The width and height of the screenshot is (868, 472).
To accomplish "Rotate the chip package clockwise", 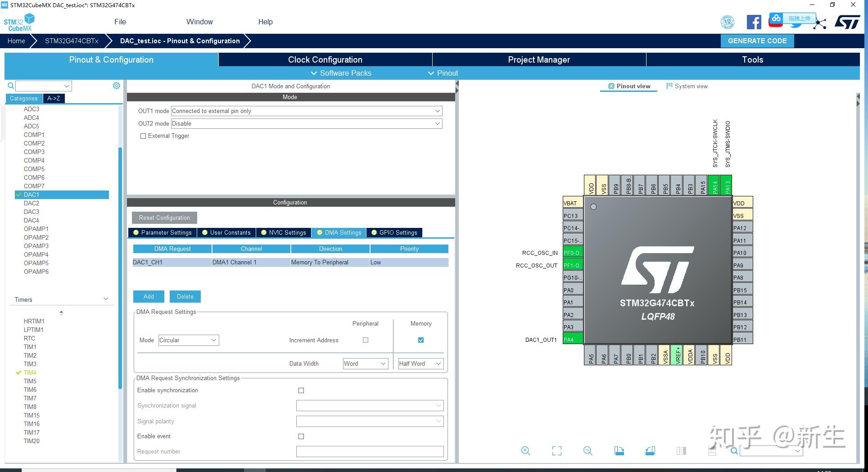I will pyautogui.click(x=619, y=450).
